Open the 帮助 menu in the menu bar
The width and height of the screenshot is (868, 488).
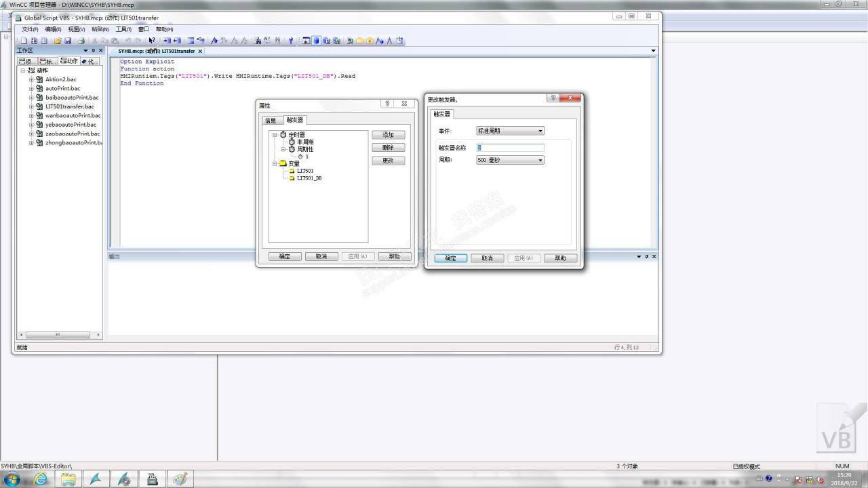164,29
